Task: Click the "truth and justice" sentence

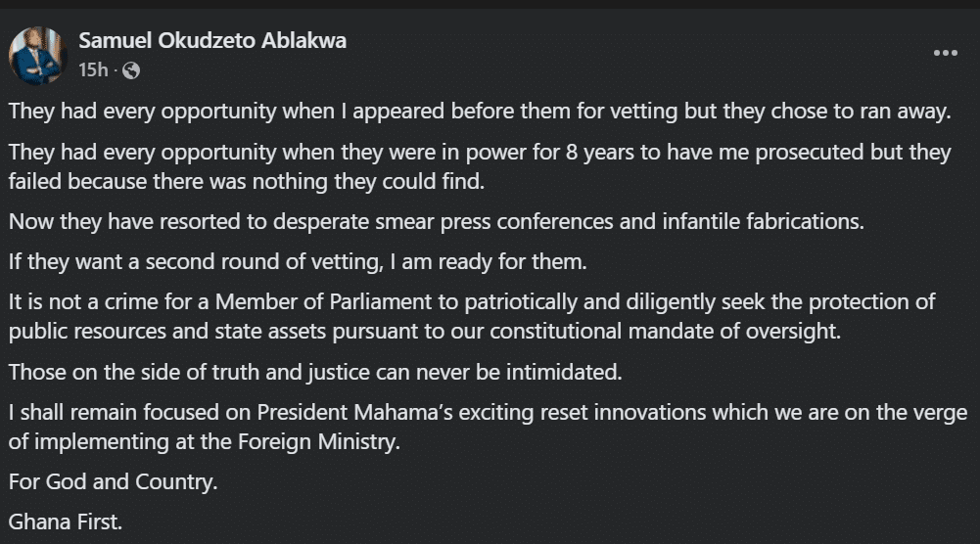Action: [315, 372]
